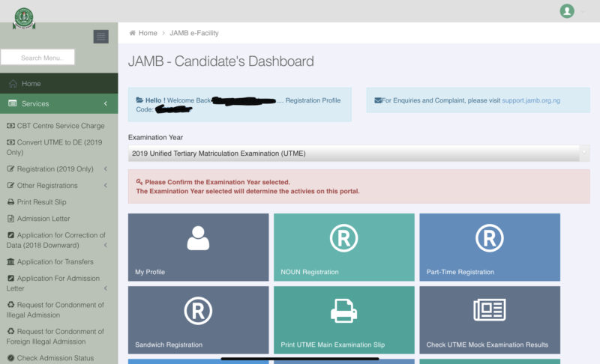Open Application for Correction of Data

pyautogui.click(x=55, y=240)
